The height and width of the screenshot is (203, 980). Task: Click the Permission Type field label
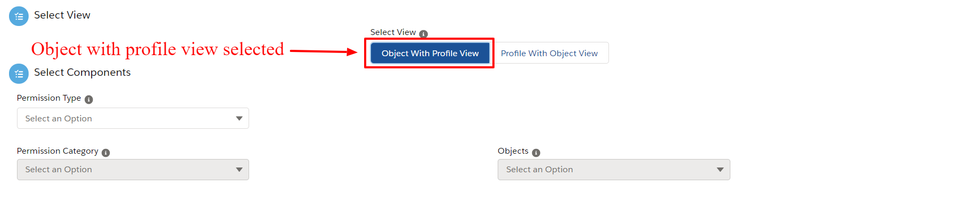[x=49, y=98]
